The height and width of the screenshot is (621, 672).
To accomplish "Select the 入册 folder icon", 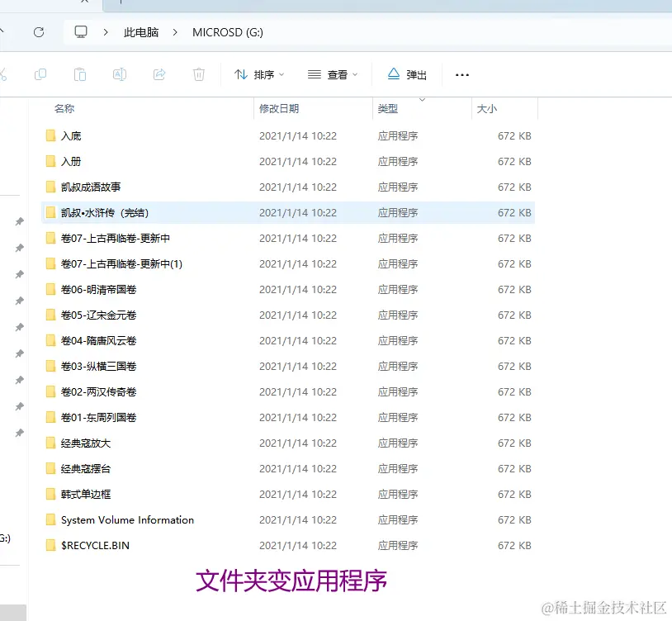I will (x=50, y=162).
